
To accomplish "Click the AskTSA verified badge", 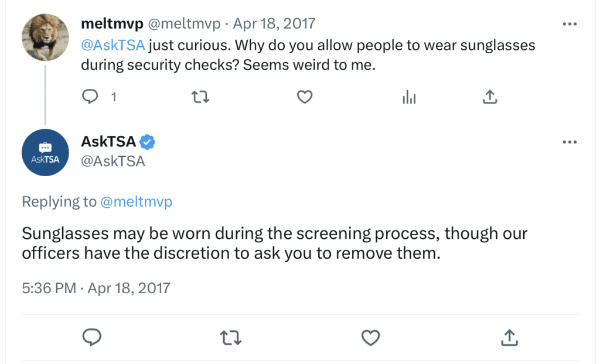I will pos(147,142).
